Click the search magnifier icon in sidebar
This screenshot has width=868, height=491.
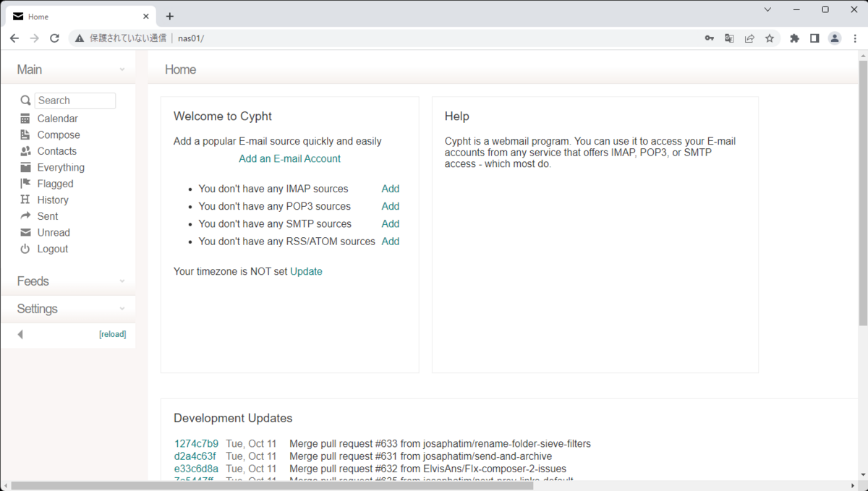coord(25,101)
